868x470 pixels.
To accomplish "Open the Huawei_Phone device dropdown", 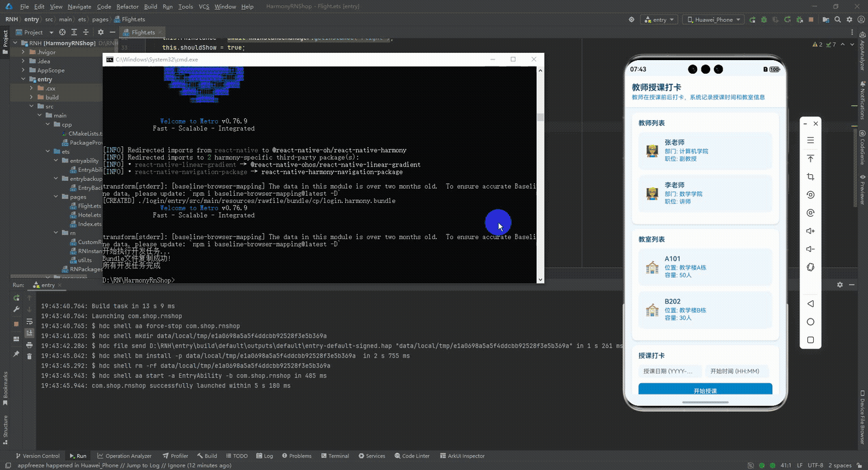I will pyautogui.click(x=713, y=20).
